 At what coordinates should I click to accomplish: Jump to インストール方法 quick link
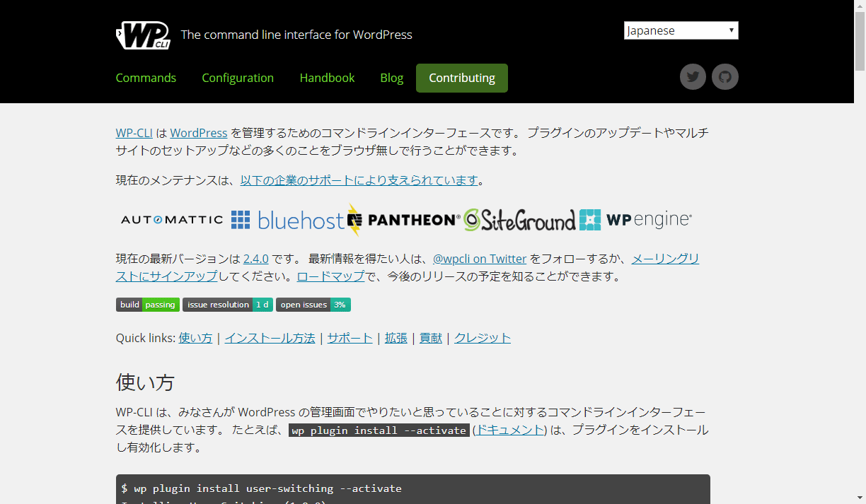[x=270, y=338]
